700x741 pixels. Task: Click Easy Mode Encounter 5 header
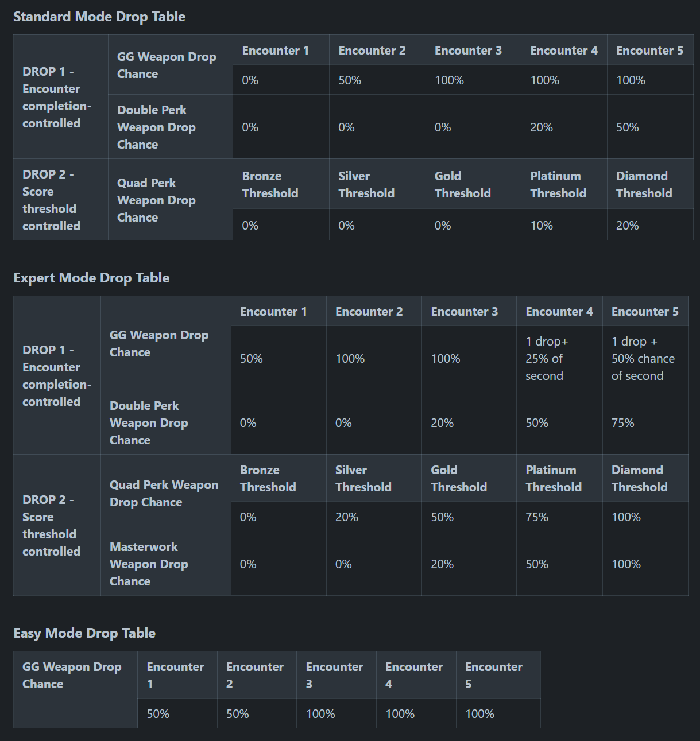pos(498,675)
